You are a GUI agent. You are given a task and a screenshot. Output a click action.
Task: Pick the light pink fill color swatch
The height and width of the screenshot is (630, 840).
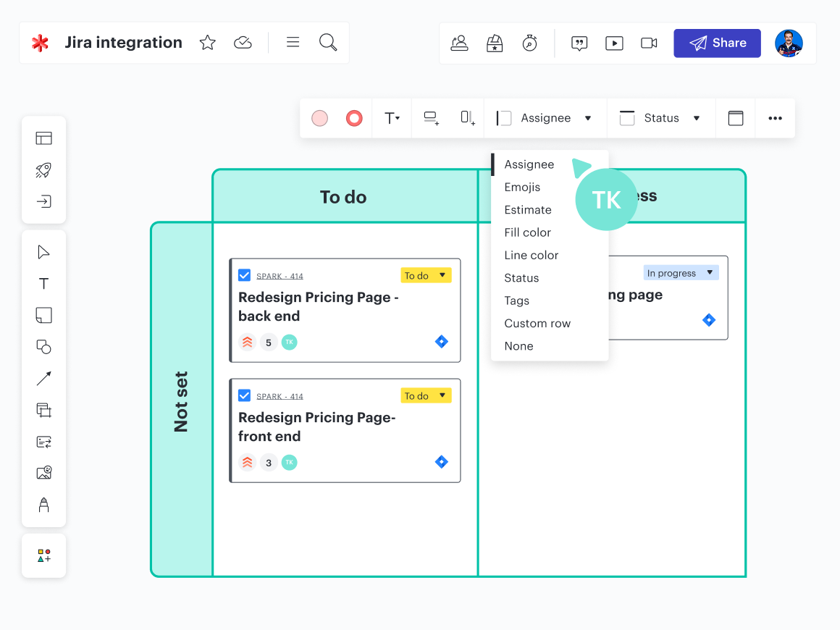tap(319, 118)
